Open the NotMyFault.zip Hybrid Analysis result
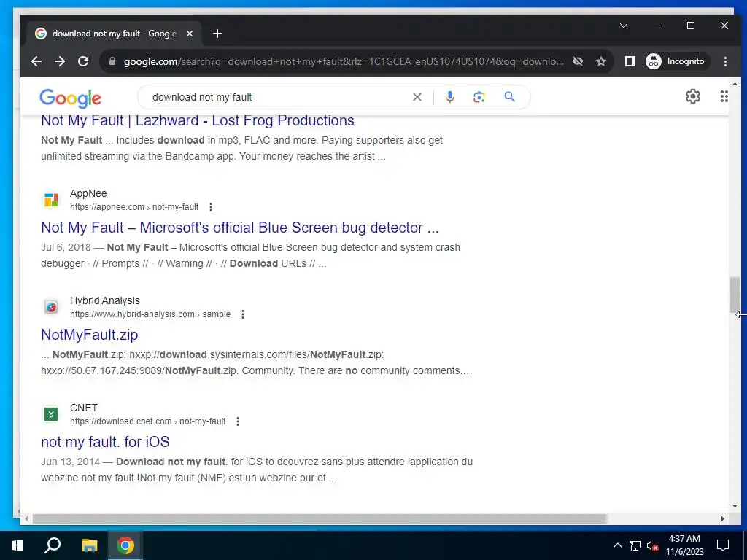Screen dimensions: 747x560 coord(90,335)
